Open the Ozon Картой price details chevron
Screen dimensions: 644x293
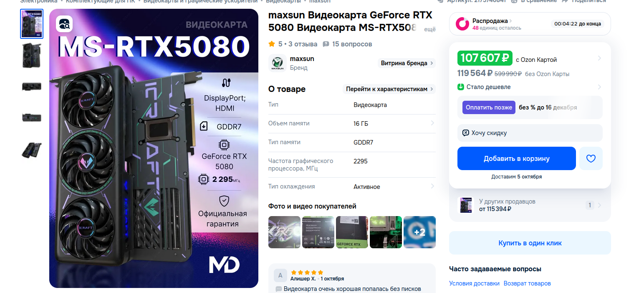599,58
